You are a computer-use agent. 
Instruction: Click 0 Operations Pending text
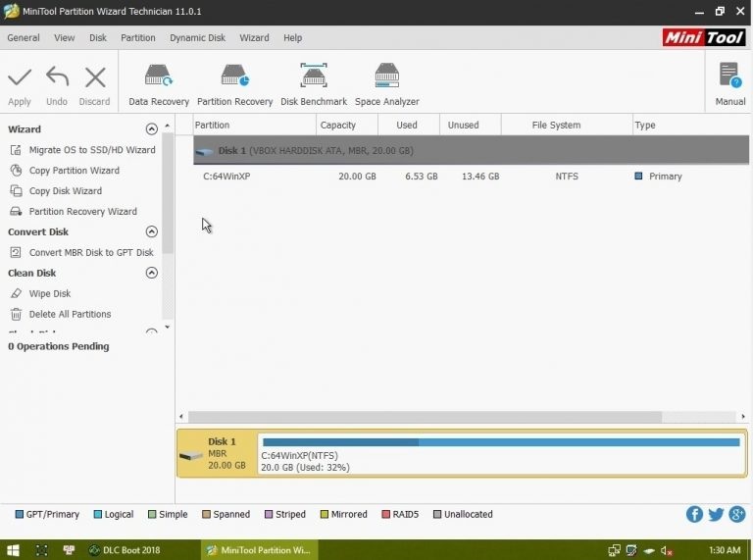59,346
